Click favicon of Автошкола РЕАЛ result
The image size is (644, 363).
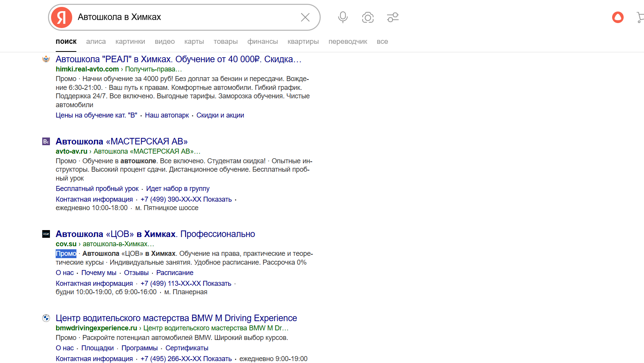click(x=46, y=59)
